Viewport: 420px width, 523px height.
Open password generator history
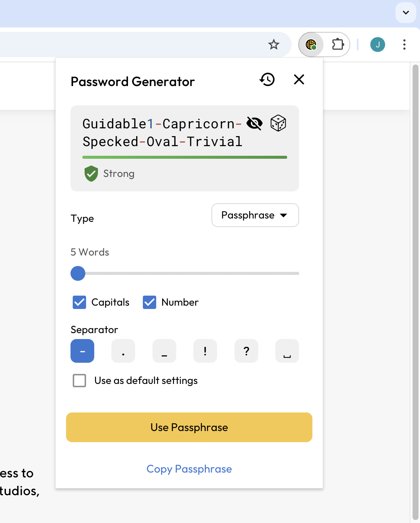point(267,79)
